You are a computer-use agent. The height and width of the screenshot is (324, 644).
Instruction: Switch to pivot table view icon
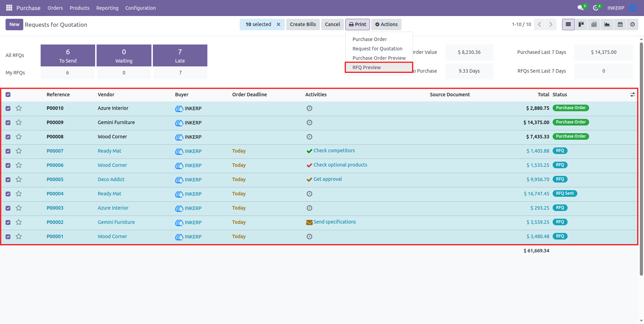point(594,24)
